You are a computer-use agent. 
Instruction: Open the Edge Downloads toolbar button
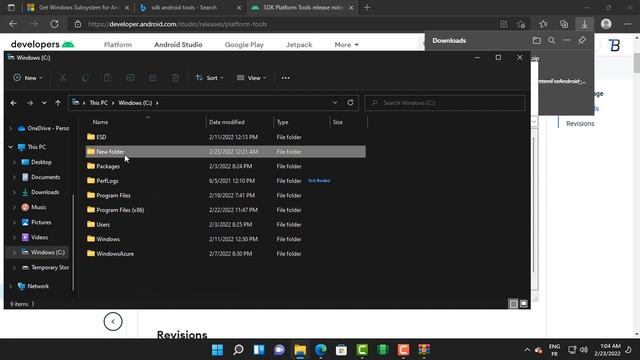click(584, 24)
